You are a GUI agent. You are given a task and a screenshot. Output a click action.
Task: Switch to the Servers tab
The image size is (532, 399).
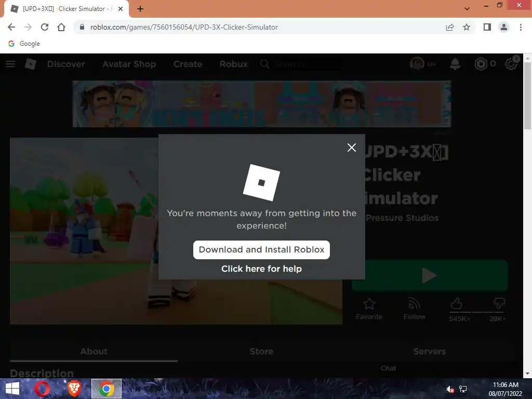click(429, 352)
